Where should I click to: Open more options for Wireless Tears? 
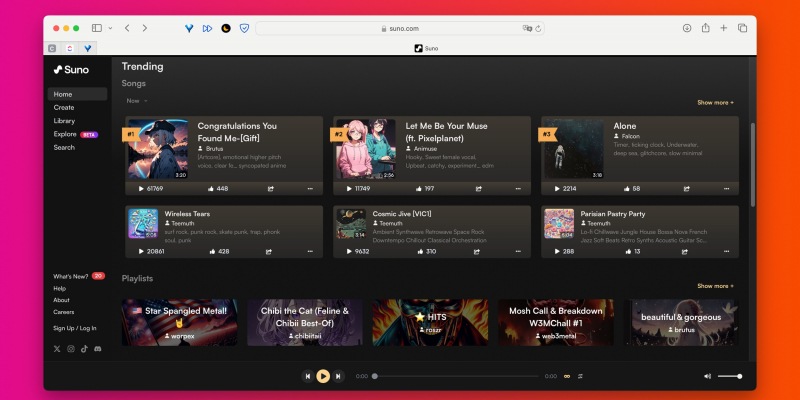coord(310,252)
